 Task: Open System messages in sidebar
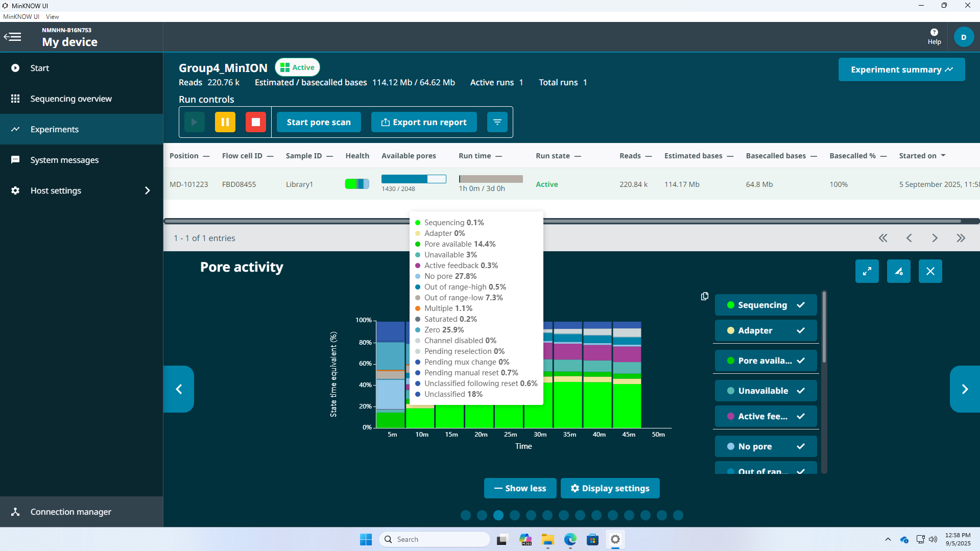[64, 160]
